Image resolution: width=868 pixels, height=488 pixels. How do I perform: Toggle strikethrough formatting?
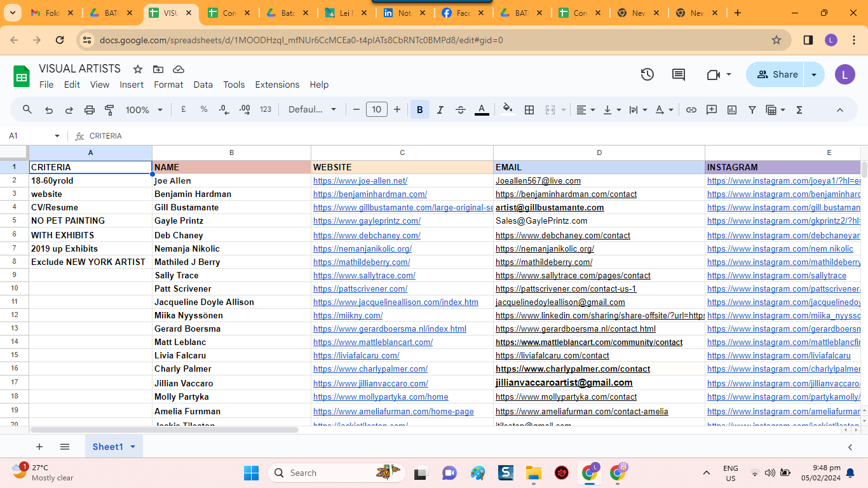[461, 109]
